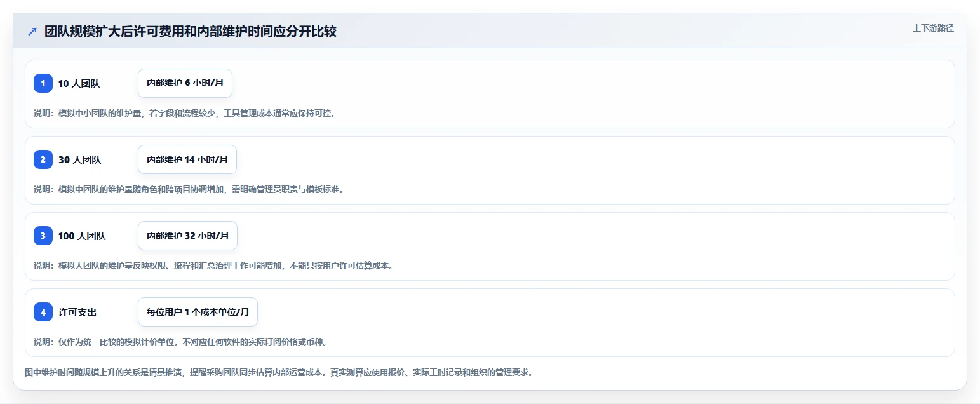Select the 每位用户 1 个成本单位/月 chip
Image resolution: width=980 pixels, height=404 pixels.
(198, 312)
